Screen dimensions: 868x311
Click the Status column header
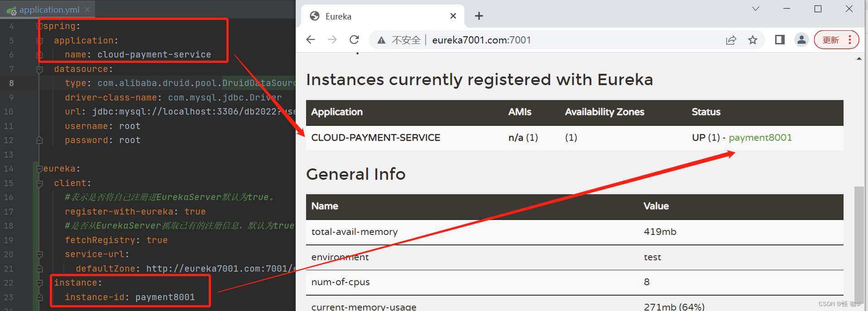(x=706, y=112)
